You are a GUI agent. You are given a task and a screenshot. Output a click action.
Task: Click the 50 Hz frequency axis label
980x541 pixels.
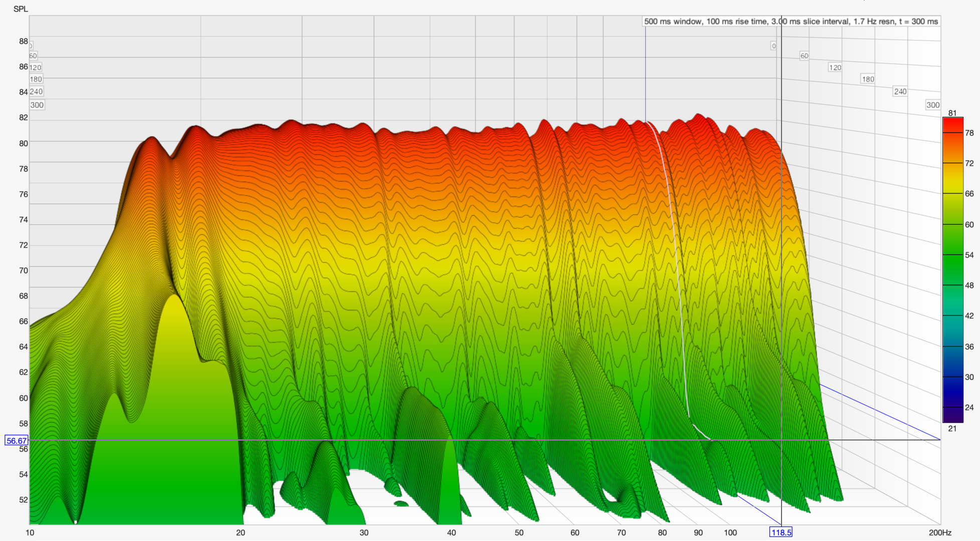pos(519,532)
